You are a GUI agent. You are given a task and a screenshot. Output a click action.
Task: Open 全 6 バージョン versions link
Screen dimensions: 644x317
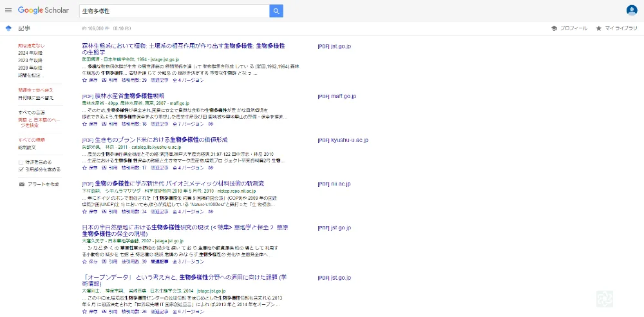coord(188,312)
